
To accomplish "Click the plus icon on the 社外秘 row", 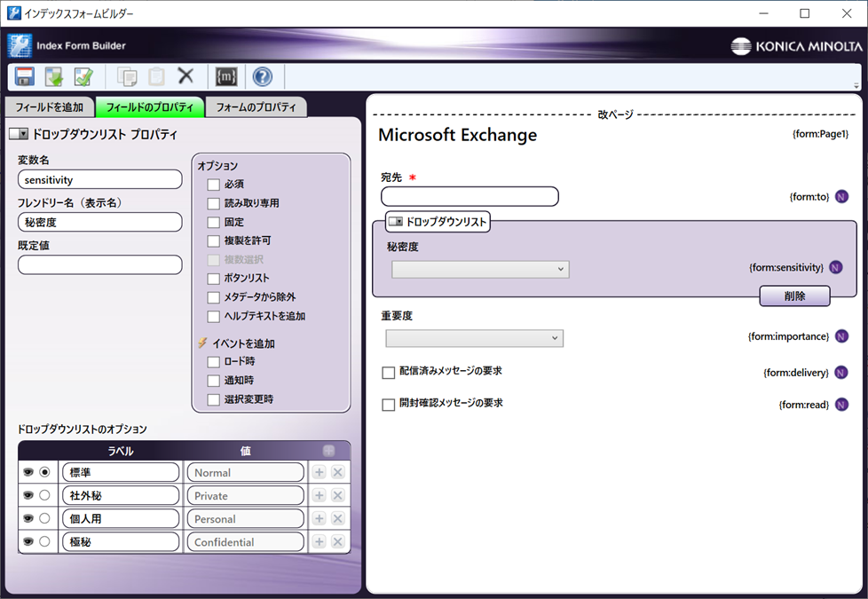I will pyautogui.click(x=319, y=495).
